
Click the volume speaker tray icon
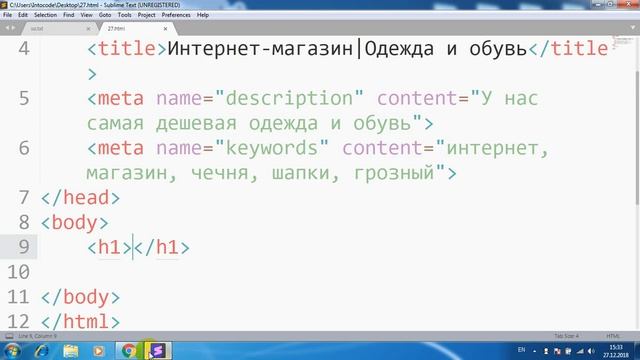(591, 351)
